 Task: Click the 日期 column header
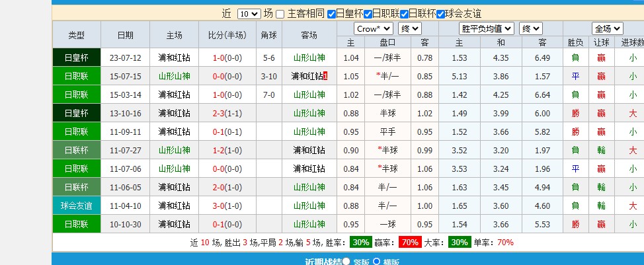coord(125,35)
